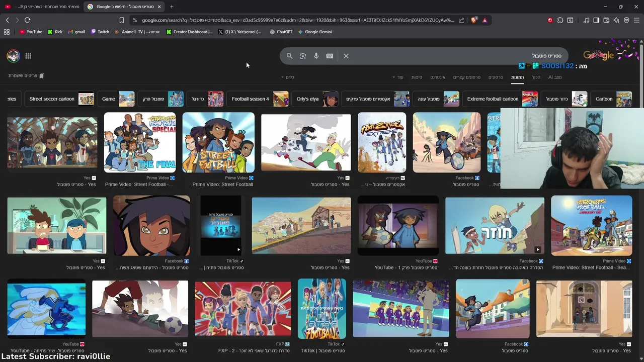This screenshot has height=362, width=644.
Task: Open YouTube bookmark
Action: tap(31, 32)
